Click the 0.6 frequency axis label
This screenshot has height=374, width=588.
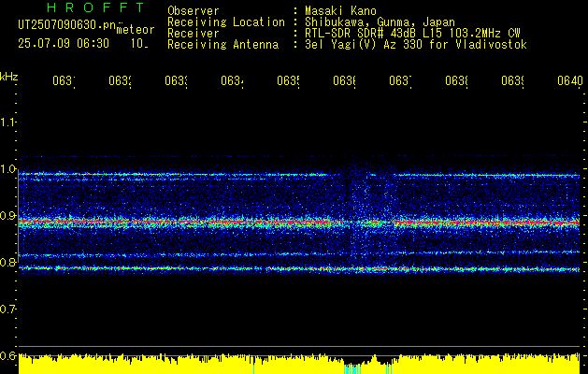(7, 355)
